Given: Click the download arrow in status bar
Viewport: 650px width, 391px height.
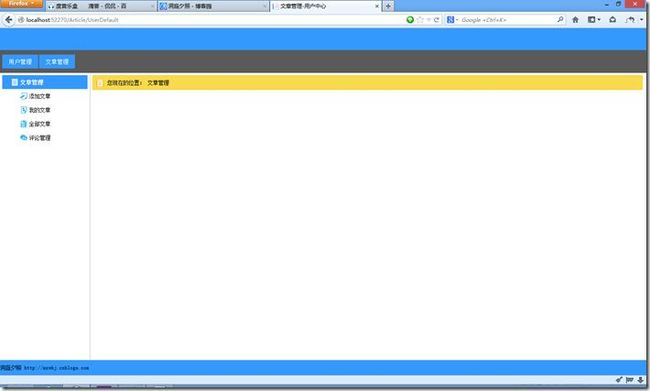Looking at the screenshot, I should coord(640,379).
